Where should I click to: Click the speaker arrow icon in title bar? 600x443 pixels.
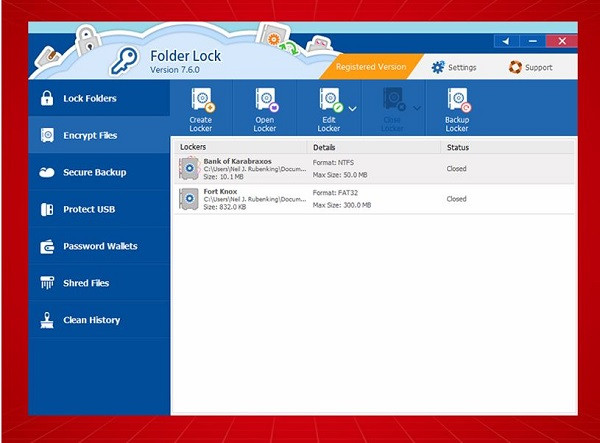tap(506, 41)
